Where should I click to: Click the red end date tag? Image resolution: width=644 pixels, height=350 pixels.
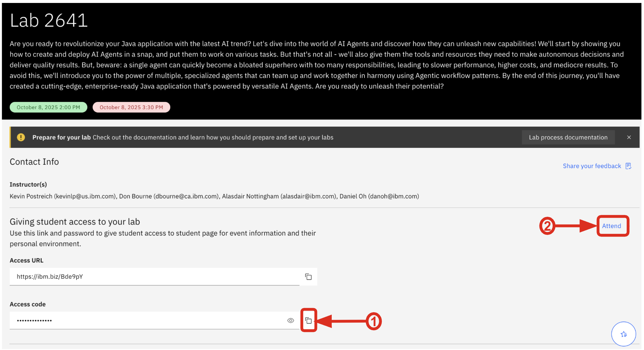click(131, 107)
